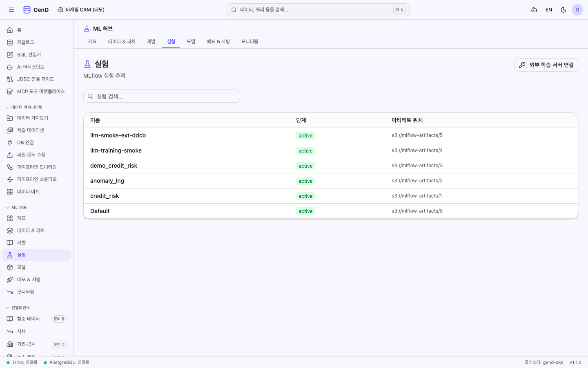Viewport: 588px width, 368px height.
Task: Switch to the 데이터 & 피처 tab
Action: coord(122,42)
